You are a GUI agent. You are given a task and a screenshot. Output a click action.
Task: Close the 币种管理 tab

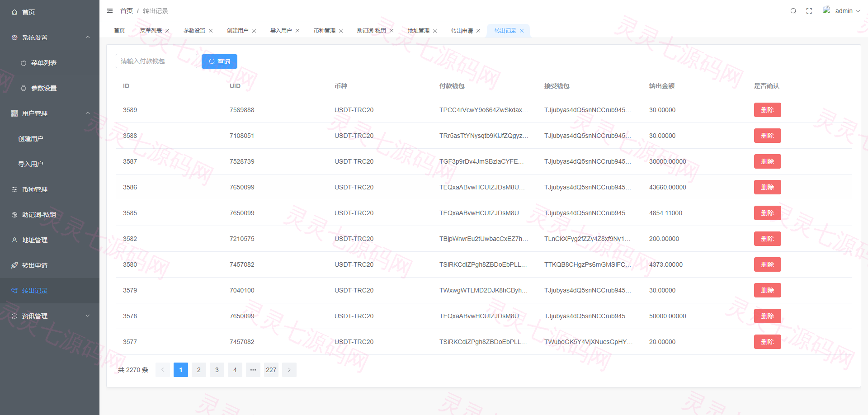tap(341, 31)
